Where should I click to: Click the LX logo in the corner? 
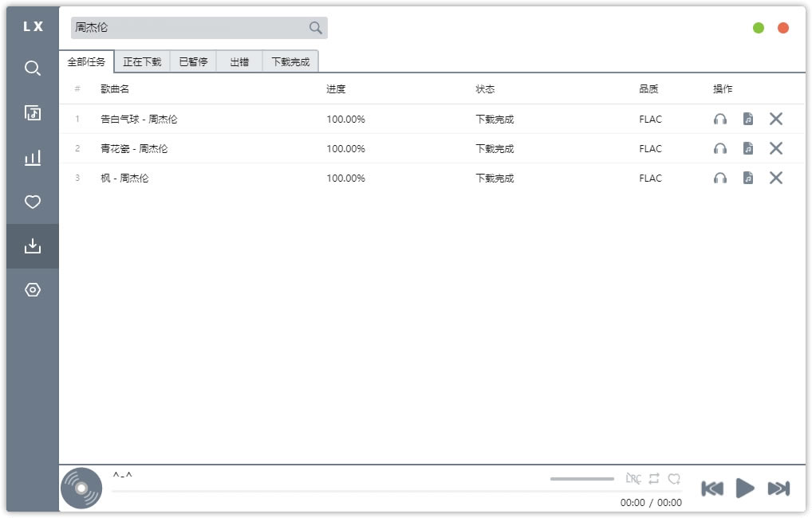pyautogui.click(x=32, y=26)
